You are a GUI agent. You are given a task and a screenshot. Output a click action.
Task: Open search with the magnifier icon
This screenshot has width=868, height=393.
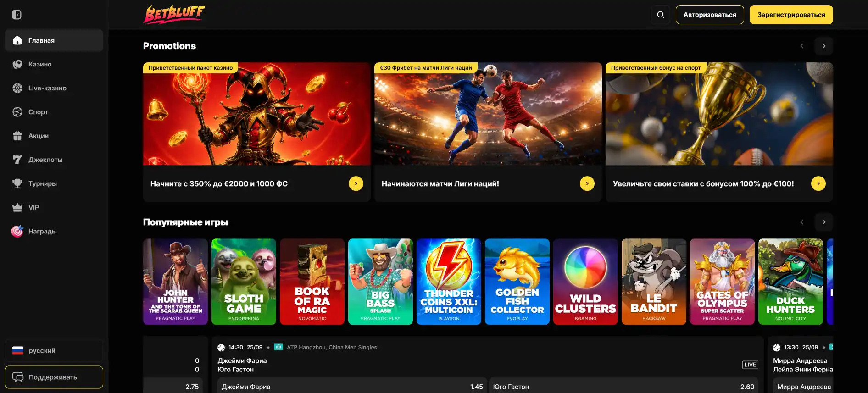(661, 15)
